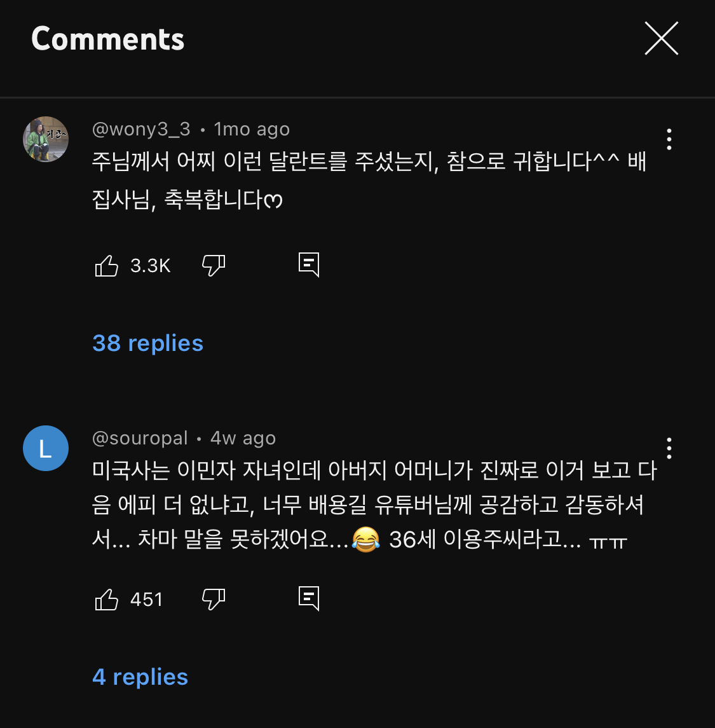The height and width of the screenshot is (728, 715).
Task: Click the 3.3K like count
Action: (x=151, y=265)
